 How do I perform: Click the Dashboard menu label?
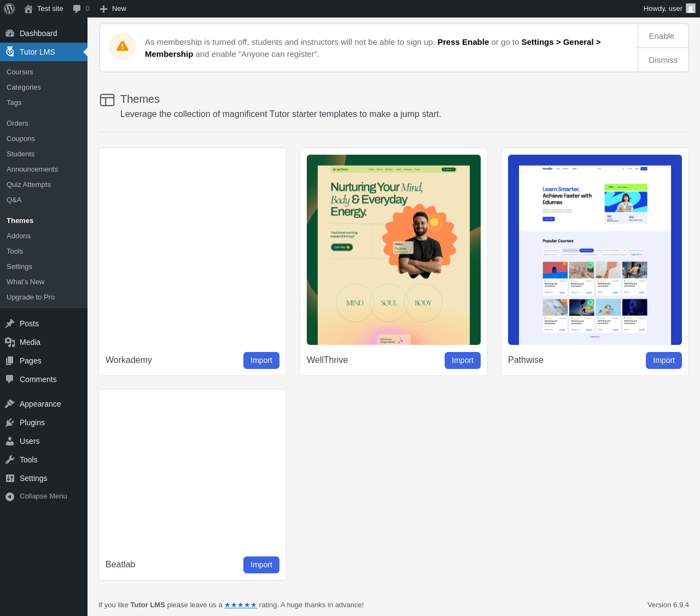tap(38, 33)
